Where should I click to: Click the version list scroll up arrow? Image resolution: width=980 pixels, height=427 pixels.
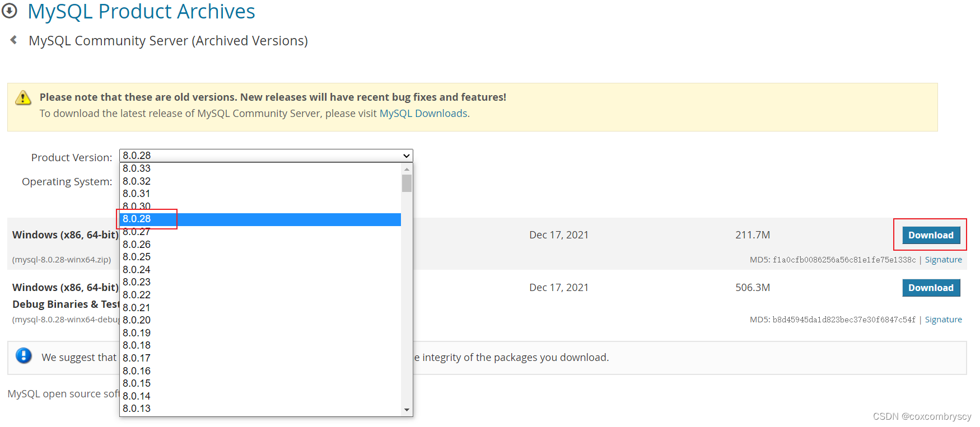tap(407, 168)
